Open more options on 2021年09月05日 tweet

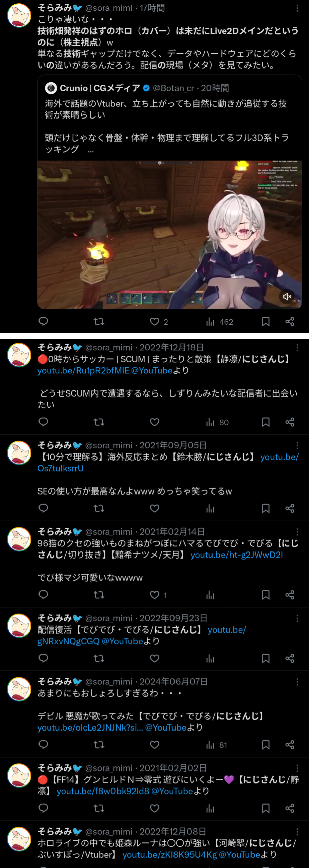point(297,445)
